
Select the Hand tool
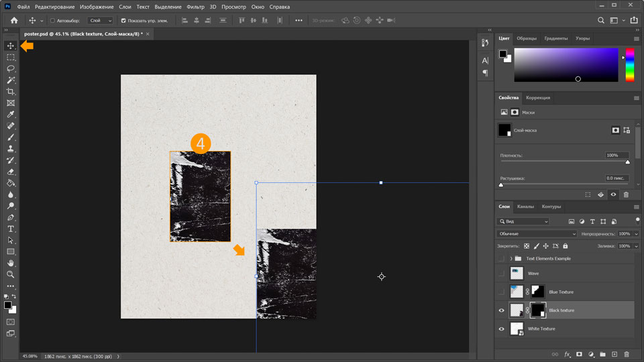[11, 263]
